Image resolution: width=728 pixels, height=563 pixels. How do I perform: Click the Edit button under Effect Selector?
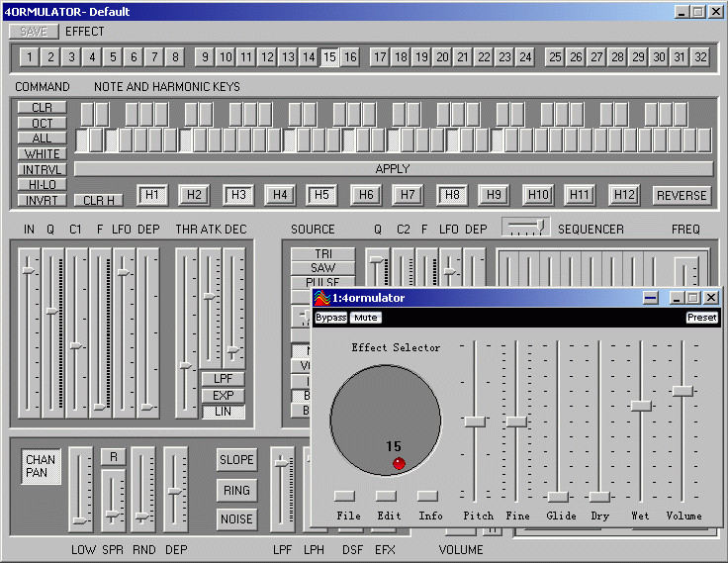[387, 496]
